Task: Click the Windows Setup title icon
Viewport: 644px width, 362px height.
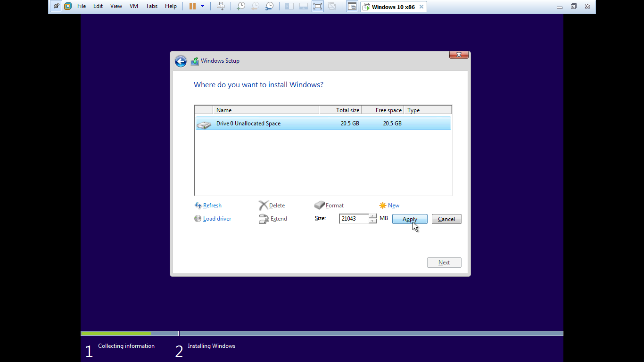Action: [x=195, y=61]
